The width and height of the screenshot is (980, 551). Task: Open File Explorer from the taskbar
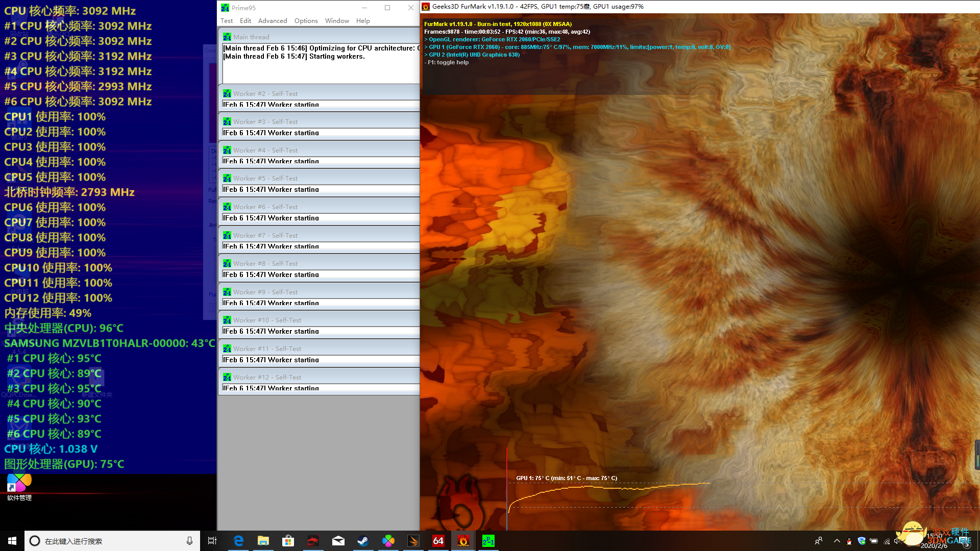pyautogui.click(x=263, y=541)
